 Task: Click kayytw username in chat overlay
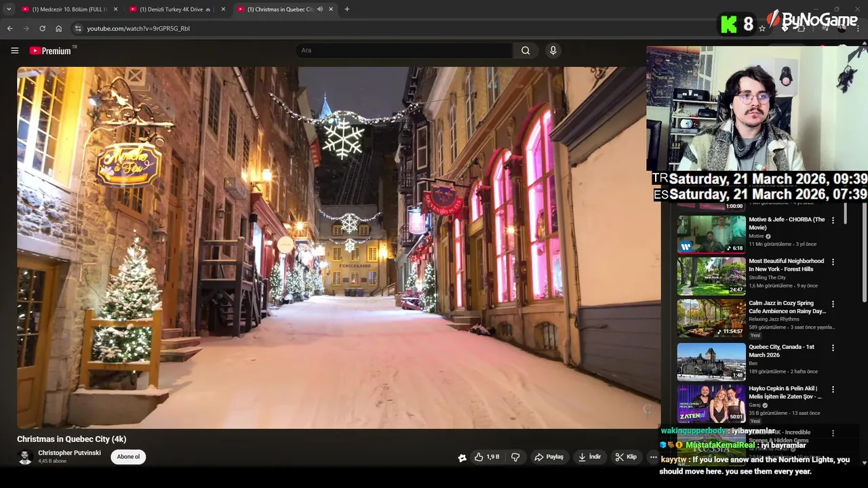[x=673, y=460]
